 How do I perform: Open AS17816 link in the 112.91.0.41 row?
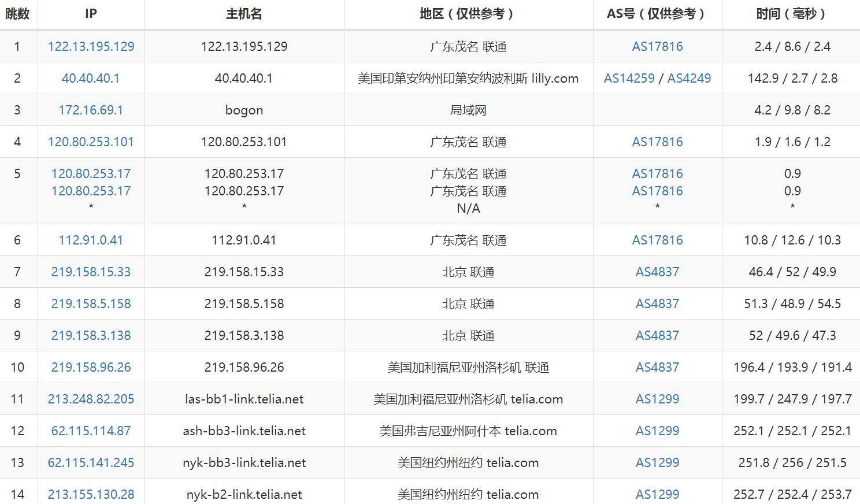pyautogui.click(x=657, y=240)
